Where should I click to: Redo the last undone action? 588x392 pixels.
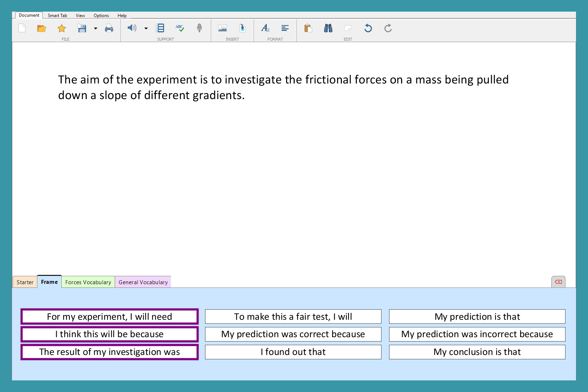pos(388,28)
